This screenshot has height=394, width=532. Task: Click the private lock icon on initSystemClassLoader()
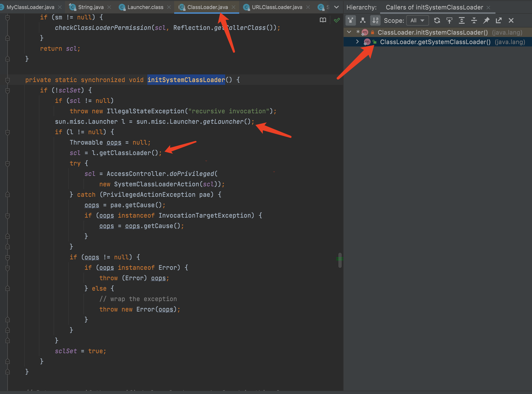[x=373, y=32]
